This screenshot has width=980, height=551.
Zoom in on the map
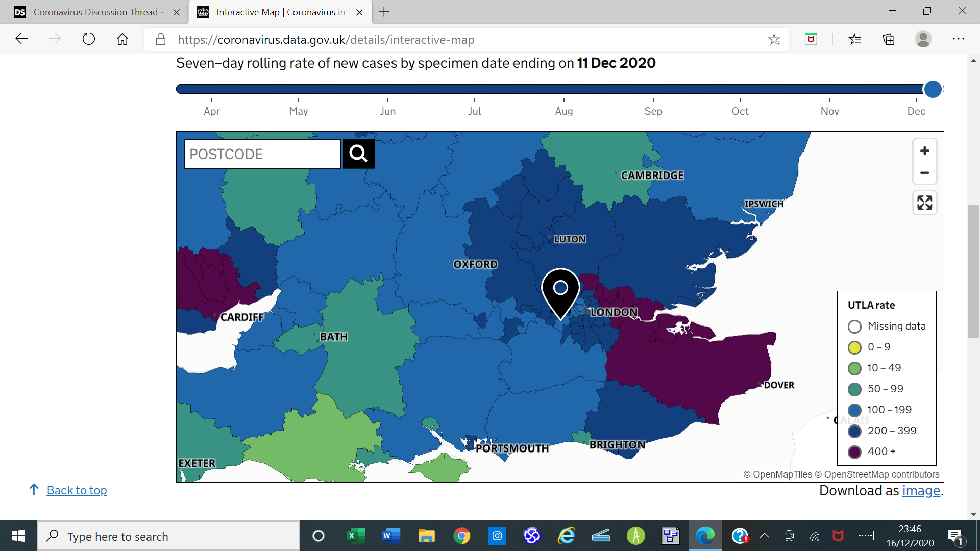pos(924,151)
